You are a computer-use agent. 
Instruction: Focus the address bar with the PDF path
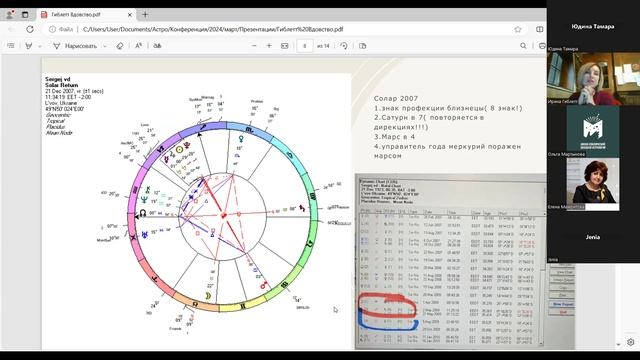[213, 29]
